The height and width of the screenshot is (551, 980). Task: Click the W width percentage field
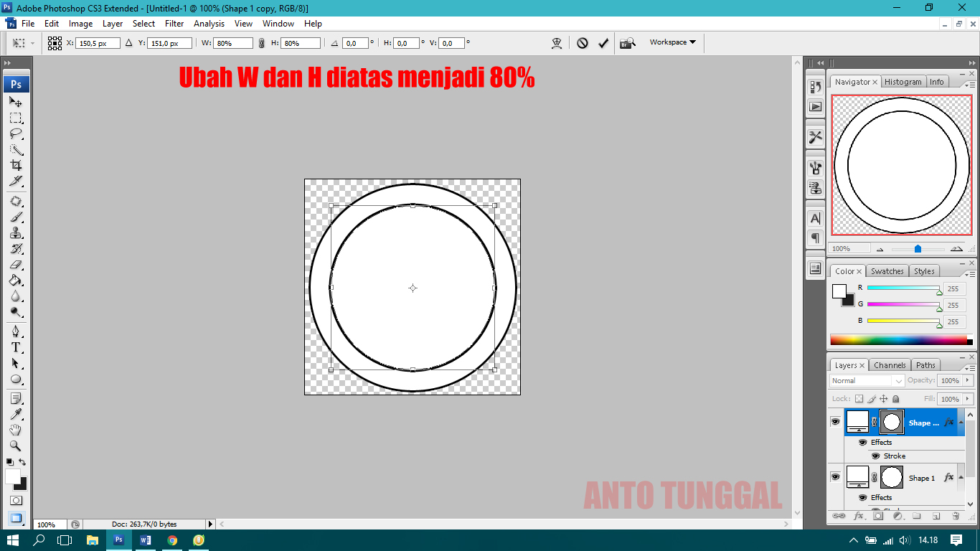pos(233,43)
